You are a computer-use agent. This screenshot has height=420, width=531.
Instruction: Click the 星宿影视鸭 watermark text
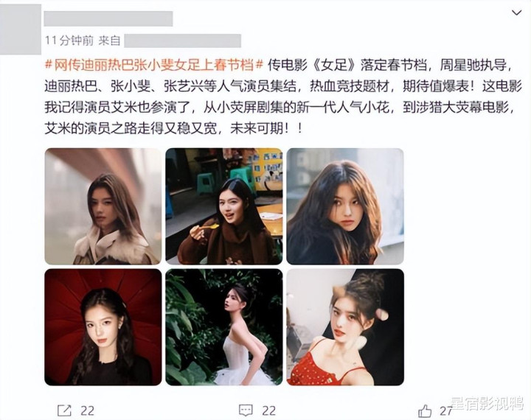[x=487, y=404]
